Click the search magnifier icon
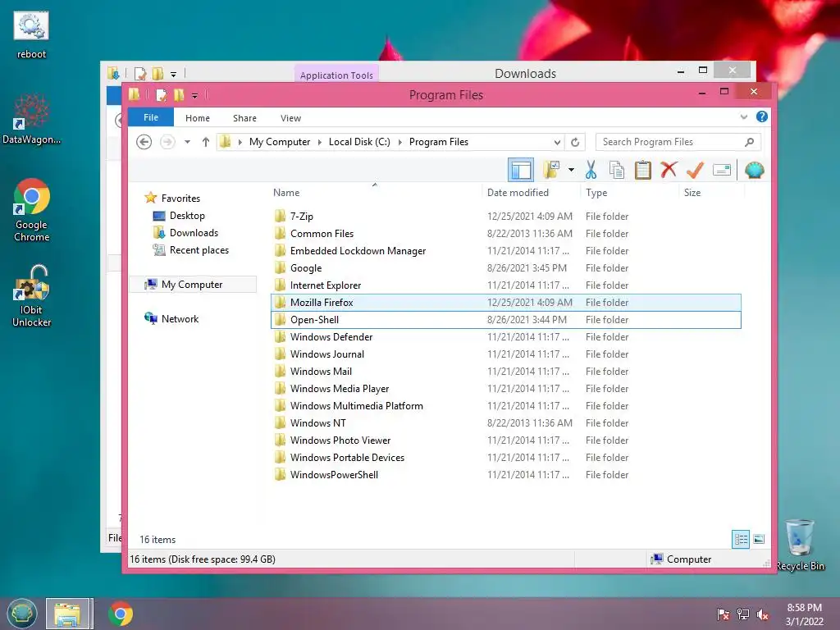This screenshot has height=630, width=840. pyautogui.click(x=749, y=142)
